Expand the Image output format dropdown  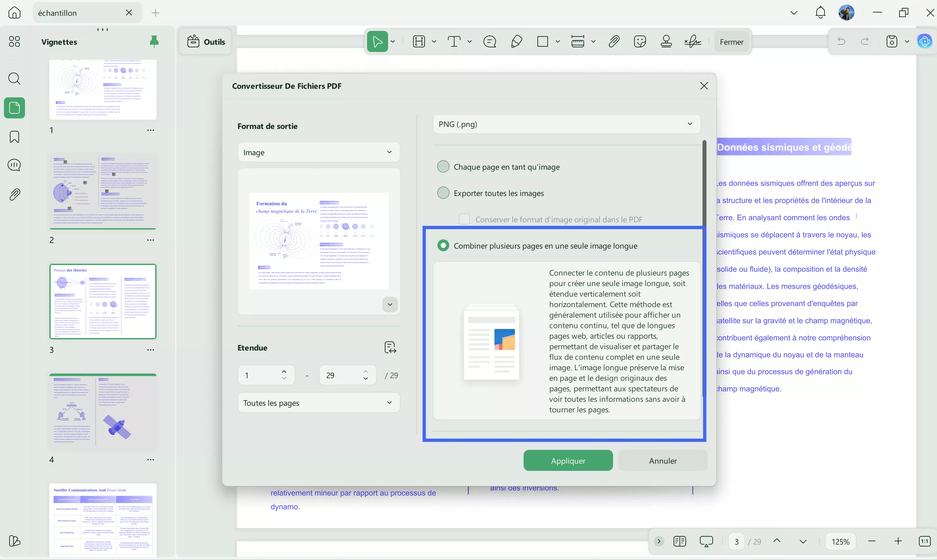(318, 152)
